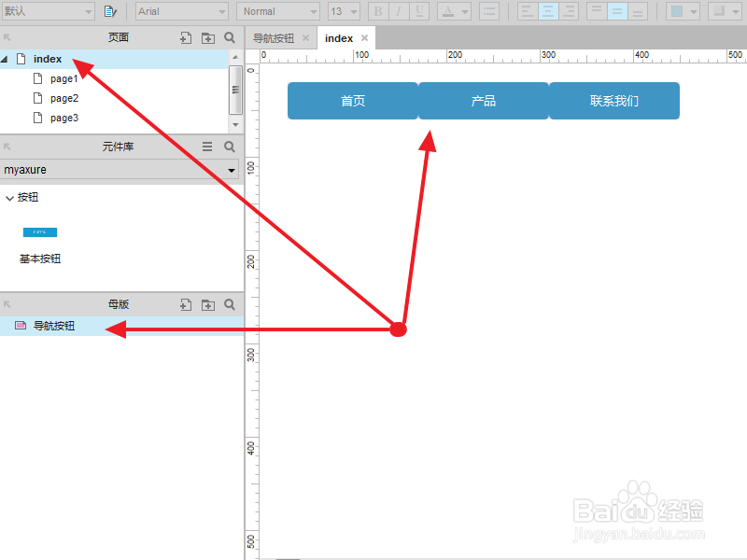Add a new master in 母版 panel
Screen dimensions: 747x560
pos(186,305)
